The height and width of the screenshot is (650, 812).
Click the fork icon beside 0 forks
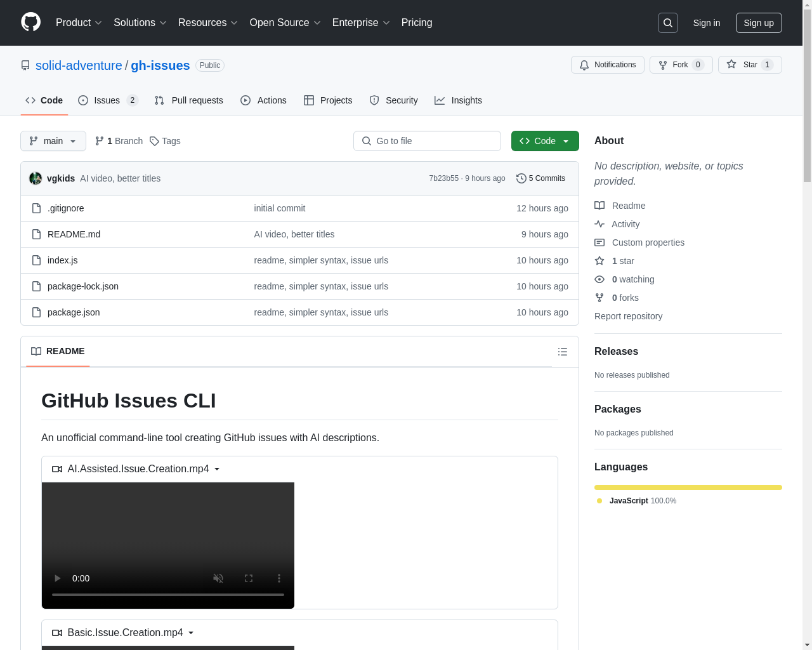599,298
